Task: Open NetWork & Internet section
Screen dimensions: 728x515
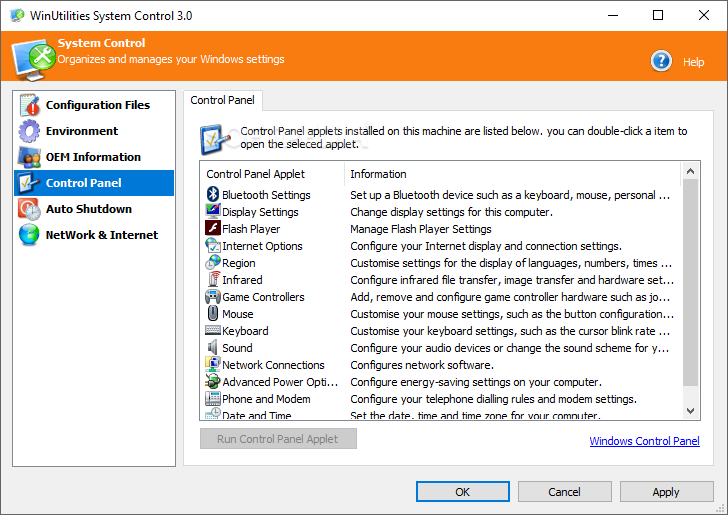Action: 94,235
